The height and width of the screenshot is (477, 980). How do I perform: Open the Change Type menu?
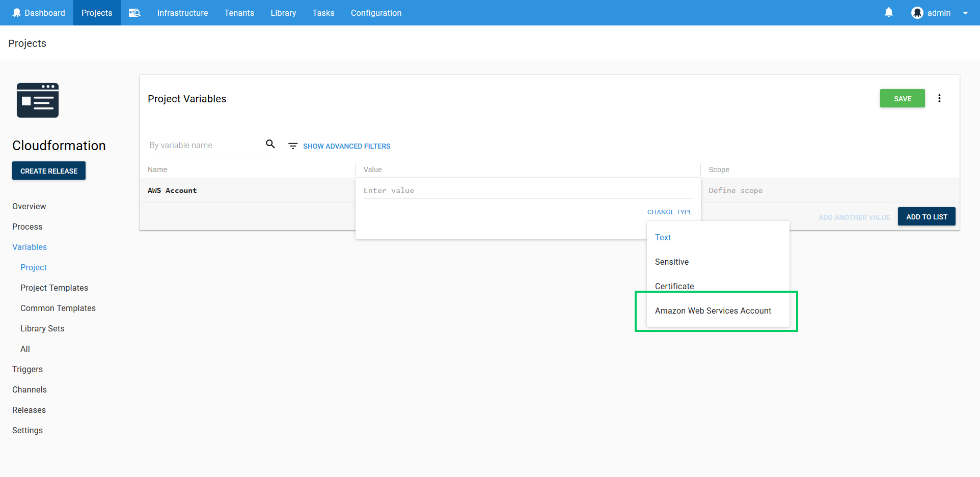coord(670,212)
